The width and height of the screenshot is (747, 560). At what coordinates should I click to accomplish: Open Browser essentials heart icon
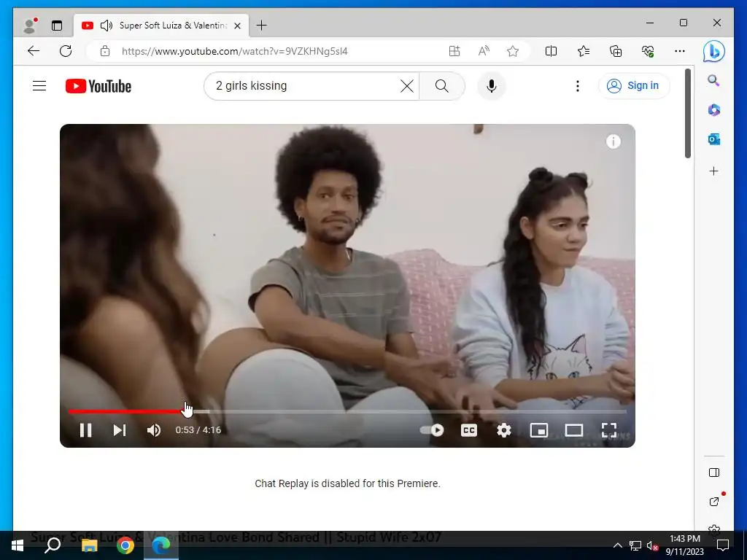(648, 51)
